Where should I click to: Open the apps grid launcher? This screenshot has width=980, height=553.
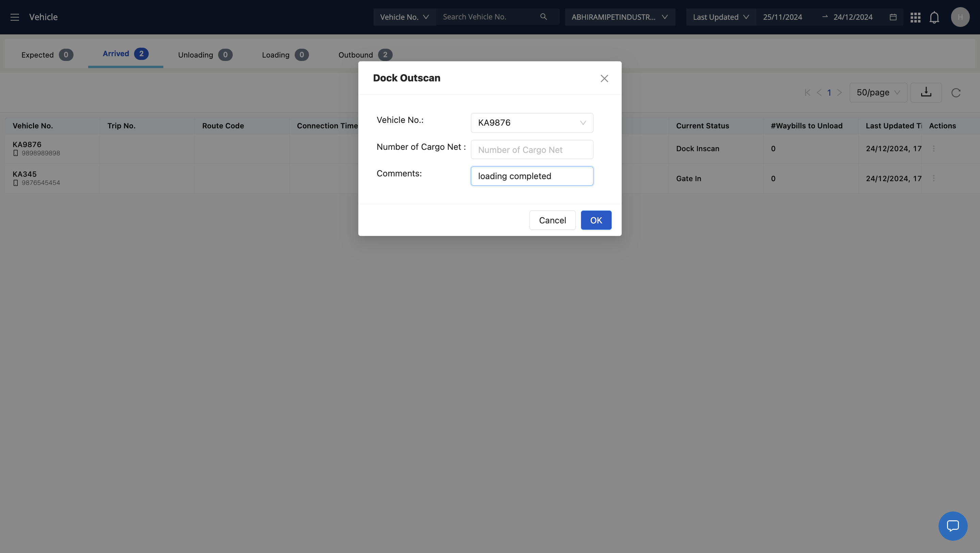(915, 17)
